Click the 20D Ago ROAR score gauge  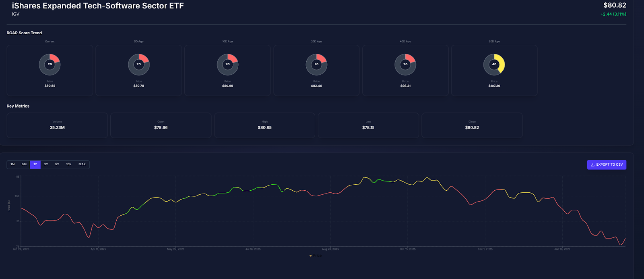[316, 65]
